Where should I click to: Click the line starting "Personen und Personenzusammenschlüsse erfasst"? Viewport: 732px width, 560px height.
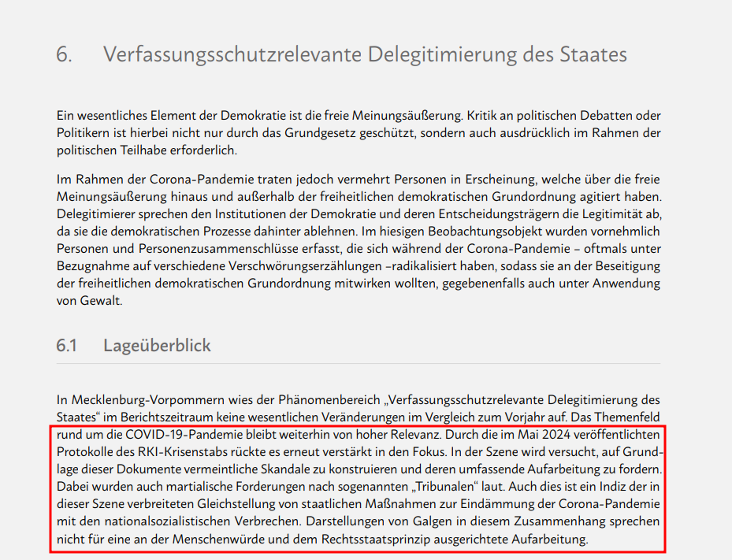[x=359, y=249]
